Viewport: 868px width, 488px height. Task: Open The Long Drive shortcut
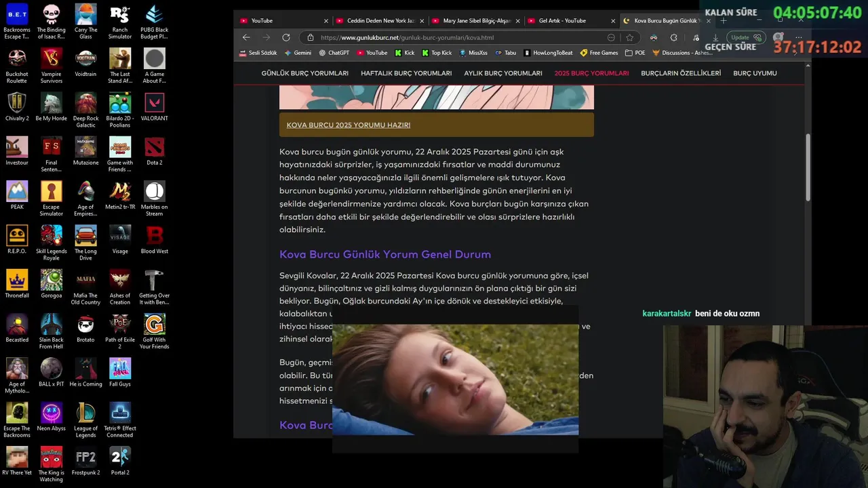coord(85,243)
